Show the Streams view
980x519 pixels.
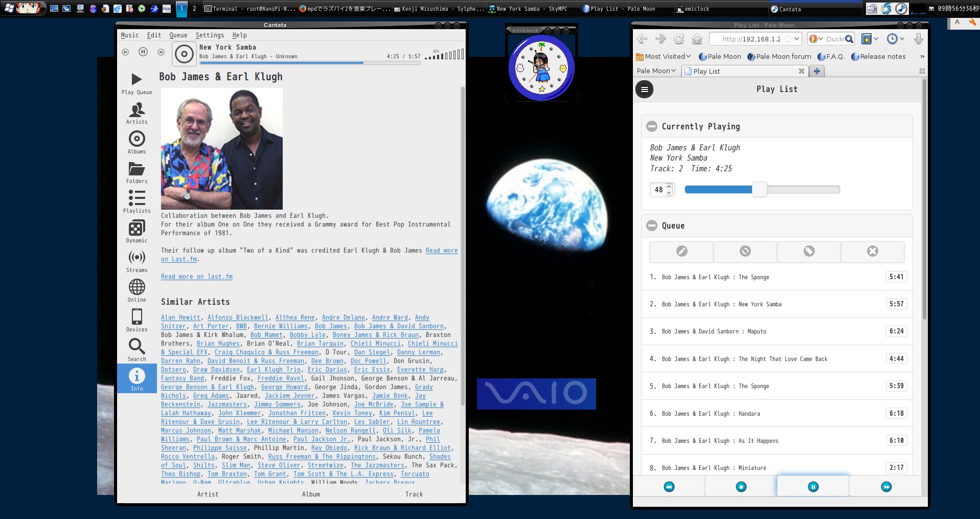click(136, 261)
